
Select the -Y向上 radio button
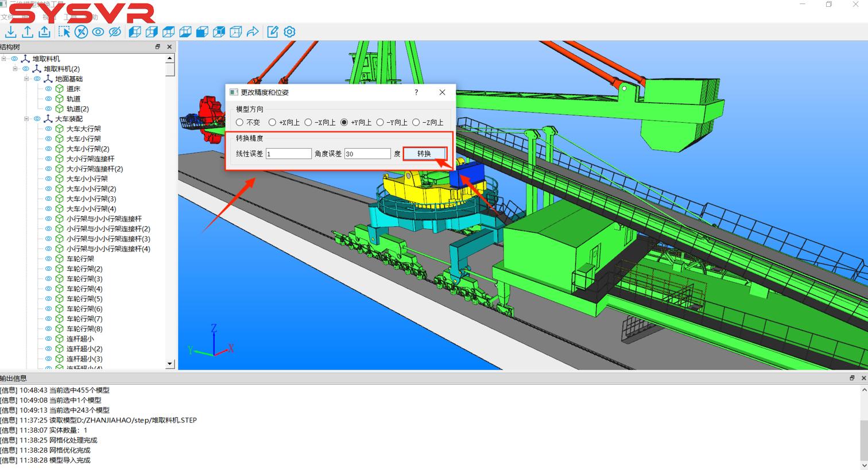click(380, 122)
